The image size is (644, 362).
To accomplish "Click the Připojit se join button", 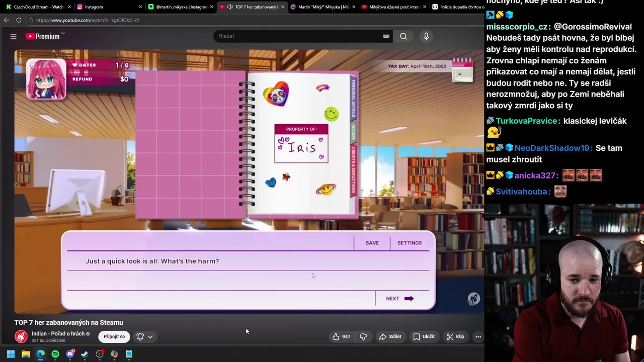I will pos(114,336).
